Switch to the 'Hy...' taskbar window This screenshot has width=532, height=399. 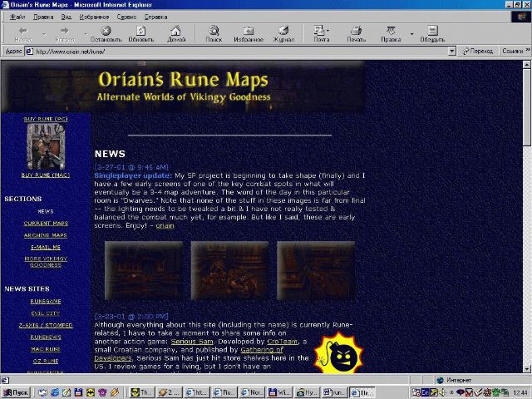[307, 392]
